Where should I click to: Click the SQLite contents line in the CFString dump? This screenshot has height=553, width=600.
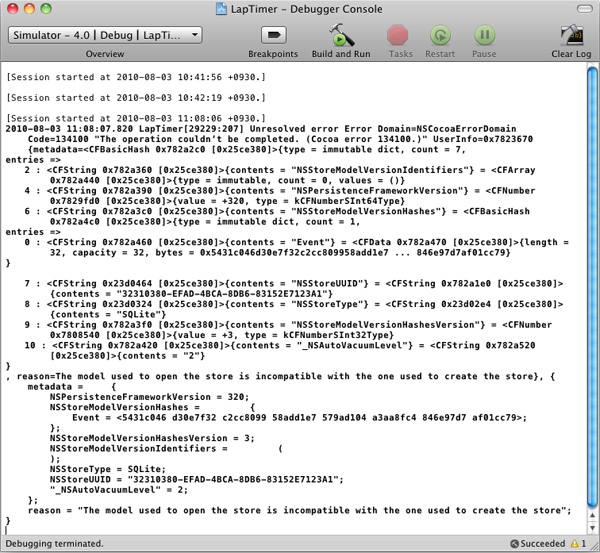coord(108,315)
